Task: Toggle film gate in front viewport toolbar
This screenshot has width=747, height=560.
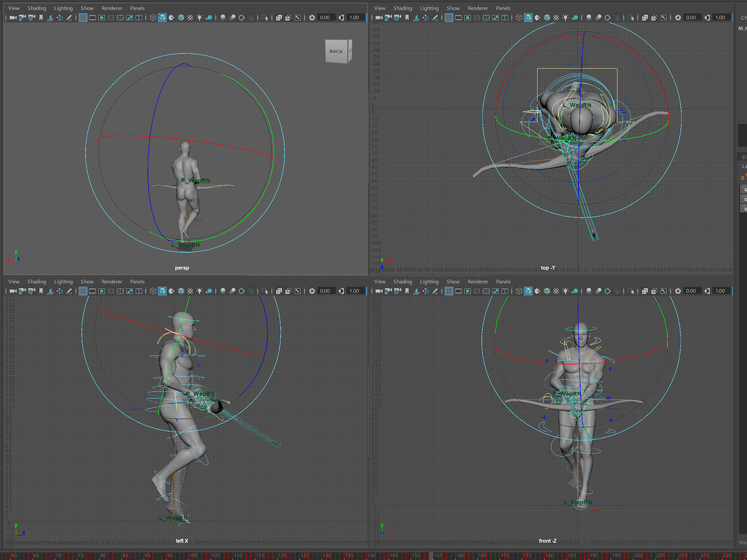Action: 458,291
